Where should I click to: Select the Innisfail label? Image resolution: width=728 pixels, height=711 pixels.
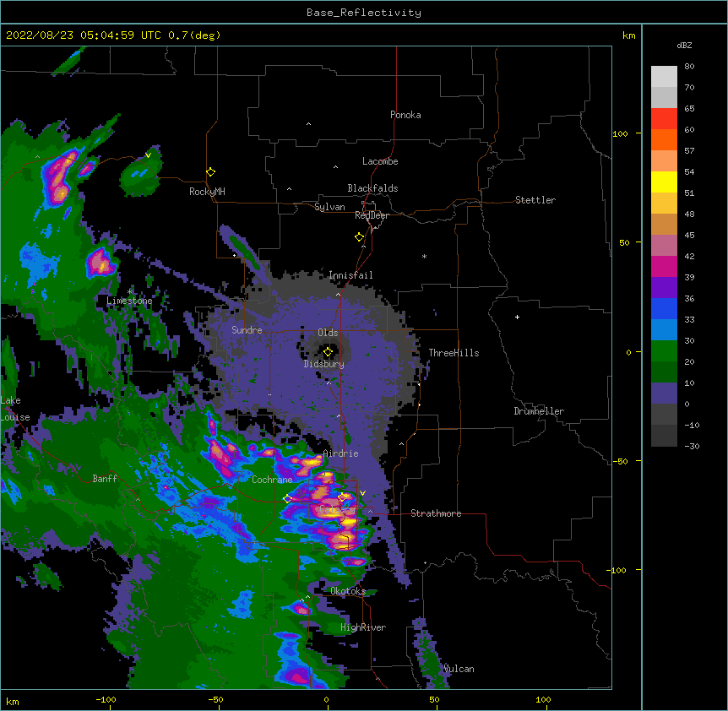pyautogui.click(x=350, y=275)
